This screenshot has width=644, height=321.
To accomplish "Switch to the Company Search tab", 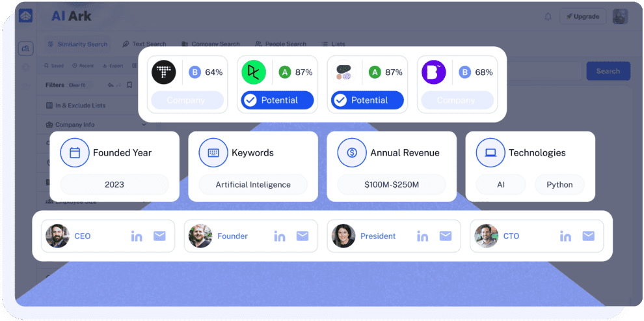I will click(x=210, y=44).
